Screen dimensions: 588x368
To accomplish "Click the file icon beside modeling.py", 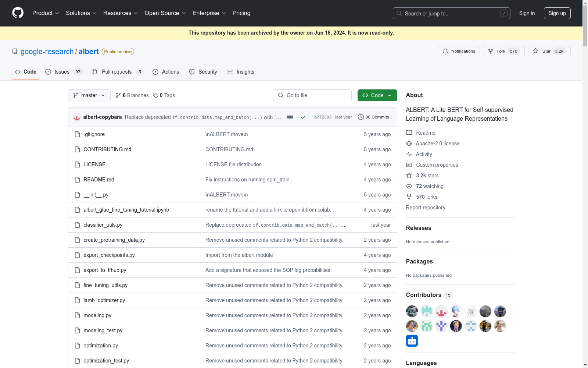I will [x=77, y=315].
